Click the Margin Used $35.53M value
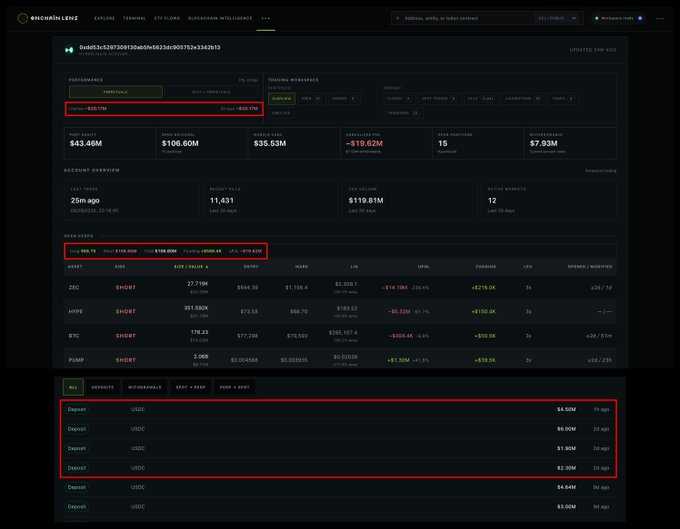 coord(270,144)
